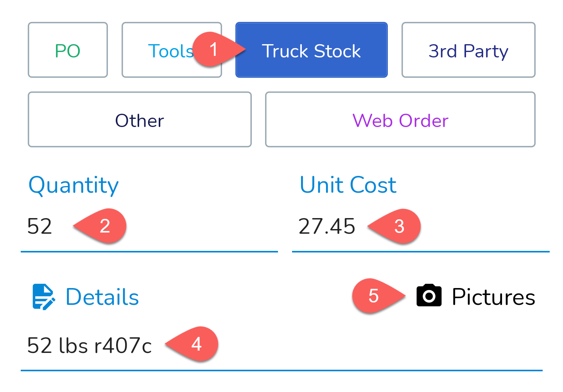
Task: Click the Details note-edit icon
Action: [43, 297]
